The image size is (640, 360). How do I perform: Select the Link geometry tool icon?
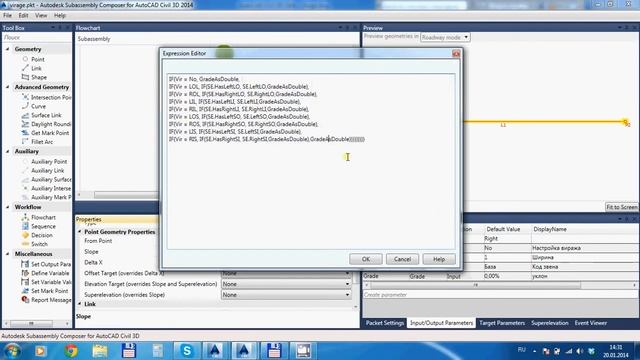pyautogui.click(x=25, y=68)
